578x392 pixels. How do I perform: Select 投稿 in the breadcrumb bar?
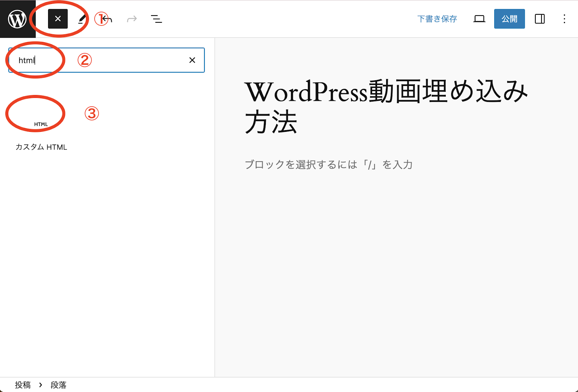point(22,385)
